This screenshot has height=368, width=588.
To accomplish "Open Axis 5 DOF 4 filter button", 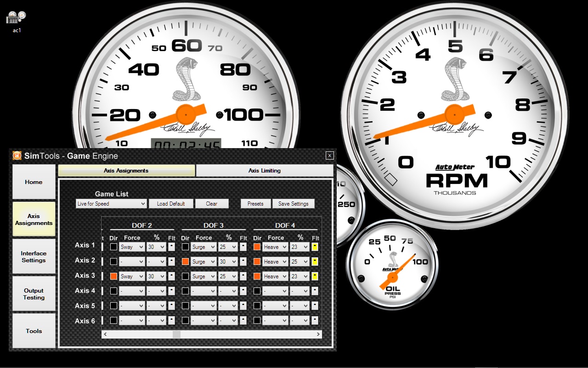I will click(x=315, y=306).
